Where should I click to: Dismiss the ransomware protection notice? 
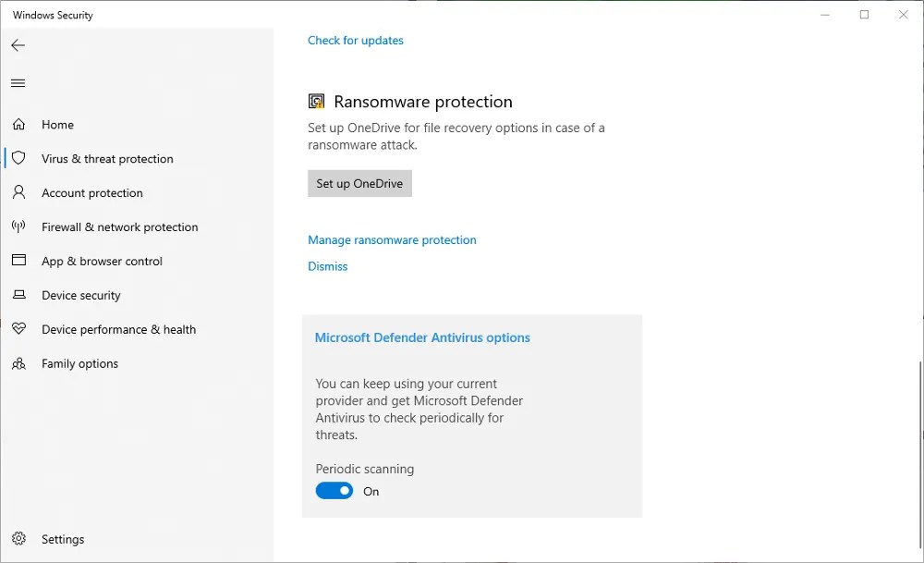[327, 266]
